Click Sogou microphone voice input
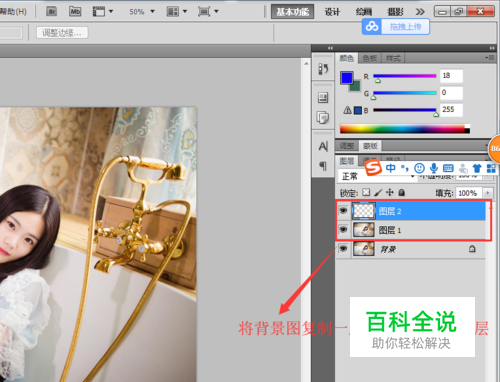This screenshot has height=382, width=500. click(x=434, y=168)
